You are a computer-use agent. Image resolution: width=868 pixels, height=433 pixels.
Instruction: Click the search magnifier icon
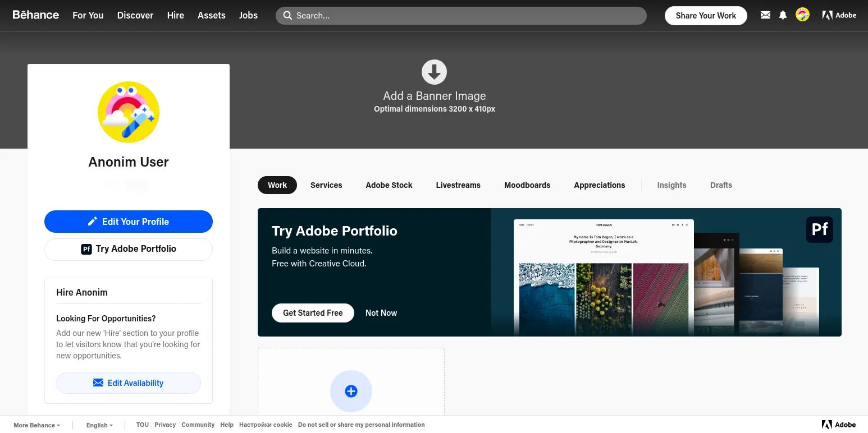pyautogui.click(x=287, y=16)
